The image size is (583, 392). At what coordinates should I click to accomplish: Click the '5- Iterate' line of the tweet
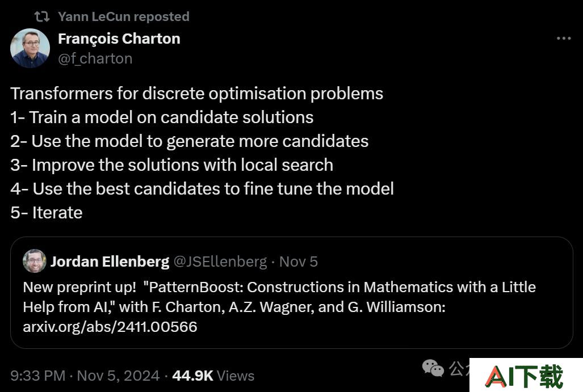pyautogui.click(x=47, y=213)
